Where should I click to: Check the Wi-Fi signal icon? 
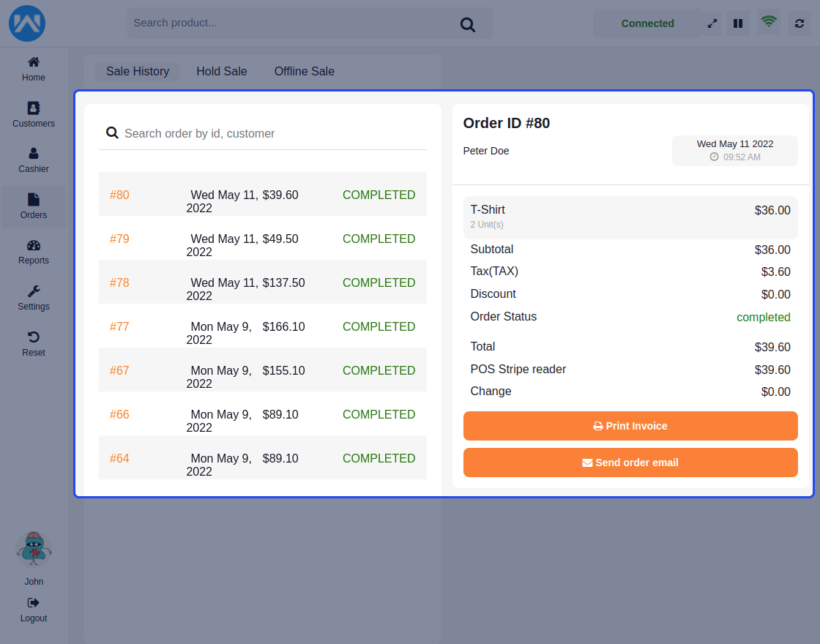click(x=768, y=23)
